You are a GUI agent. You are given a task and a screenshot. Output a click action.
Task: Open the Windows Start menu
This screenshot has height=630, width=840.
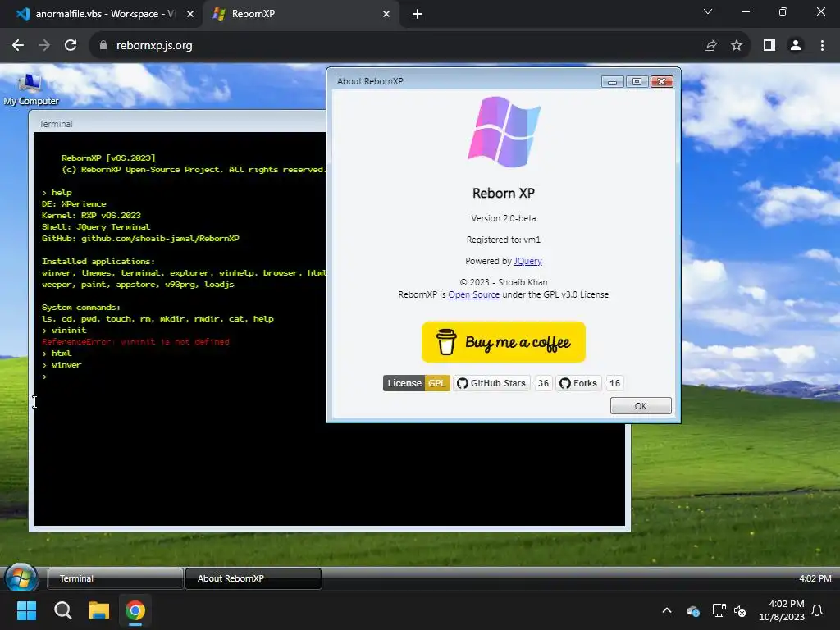[x=26, y=610]
